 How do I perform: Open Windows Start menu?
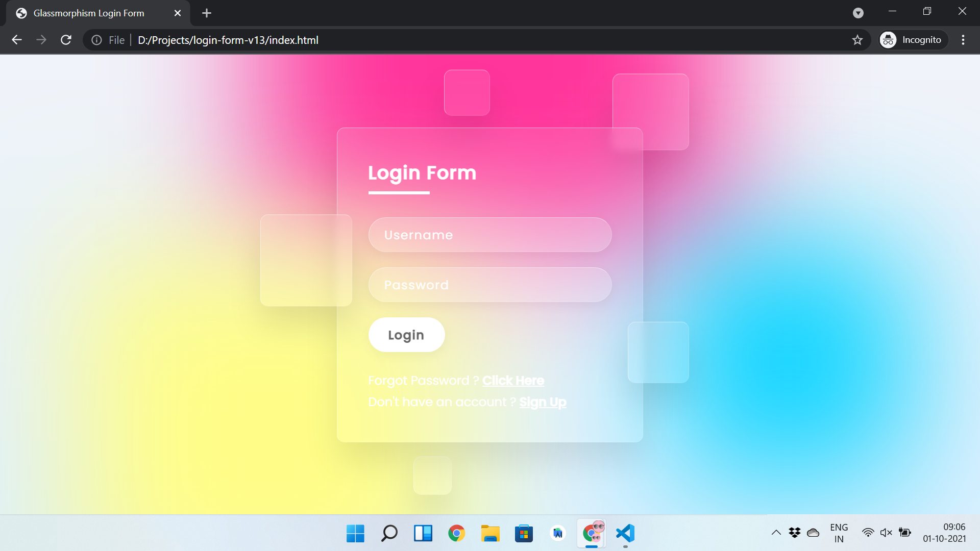355,533
